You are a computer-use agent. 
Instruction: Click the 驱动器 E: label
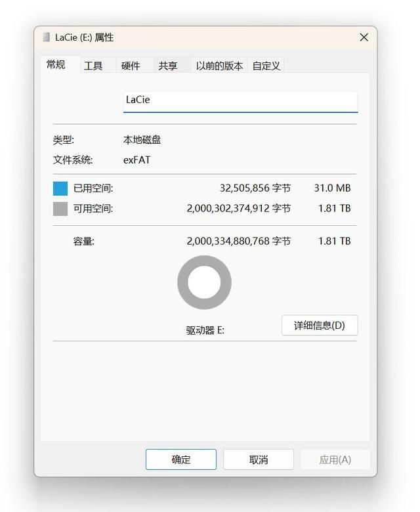[x=205, y=330]
